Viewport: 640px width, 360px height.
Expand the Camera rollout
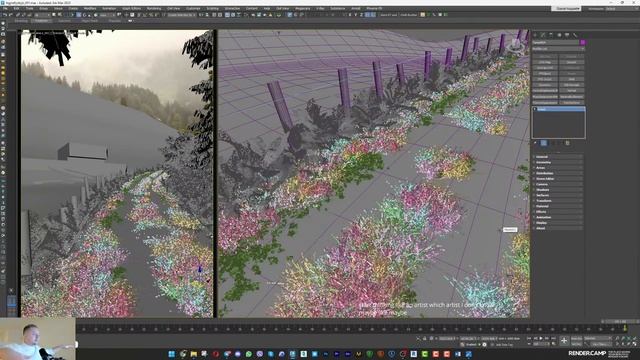[x=558, y=184]
